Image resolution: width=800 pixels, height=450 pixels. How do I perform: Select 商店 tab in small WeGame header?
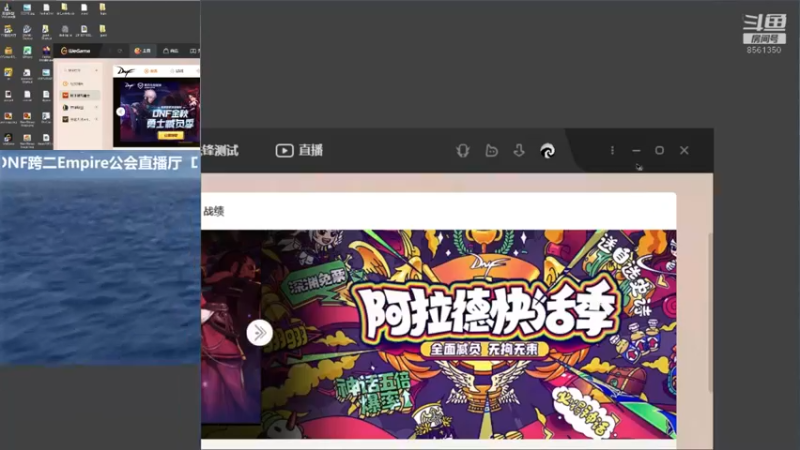[170, 51]
